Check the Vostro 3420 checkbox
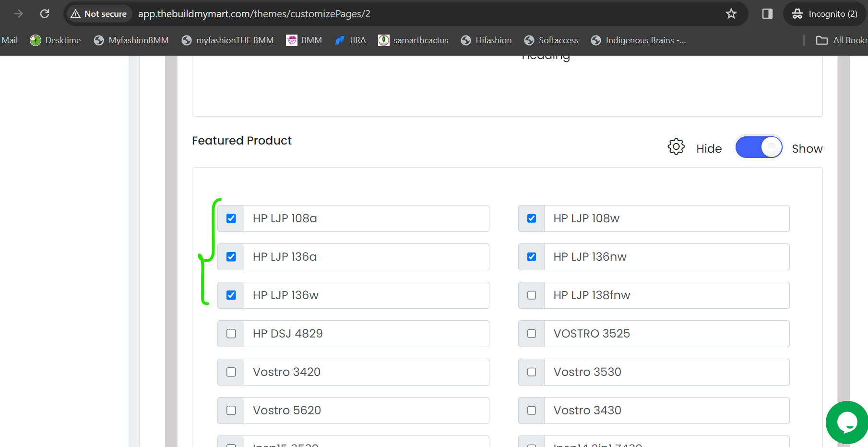 231,372
